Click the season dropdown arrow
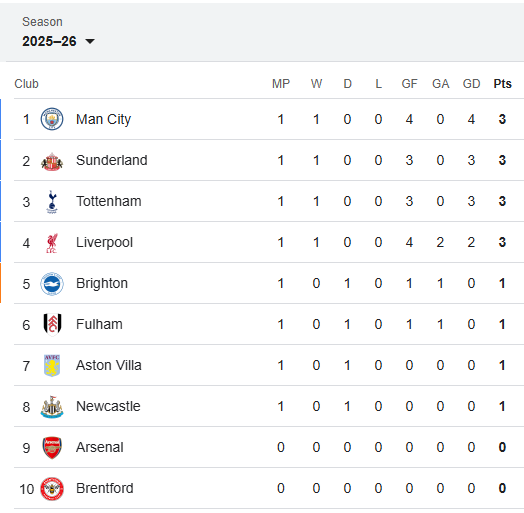This screenshot has height=513, width=524. click(x=90, y=41)
